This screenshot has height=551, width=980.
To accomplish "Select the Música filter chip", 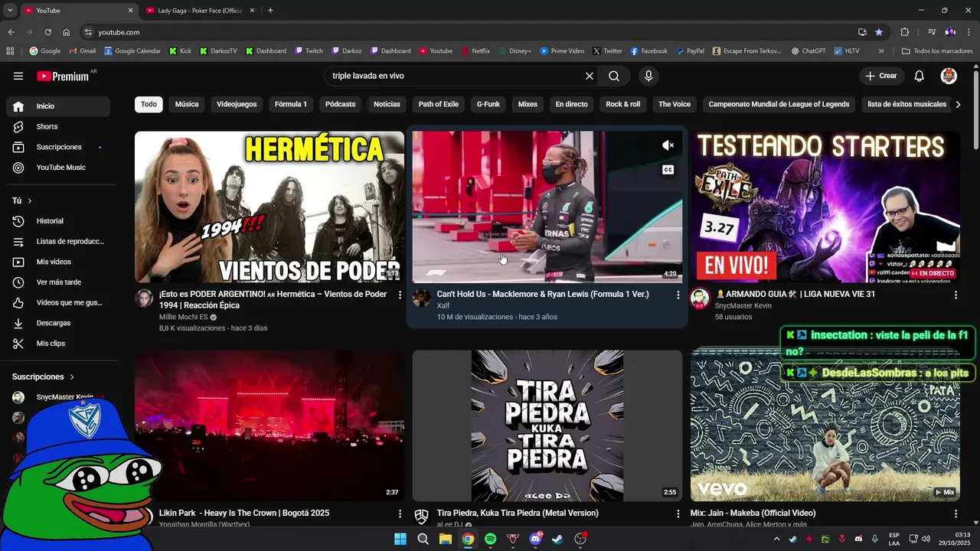I will 187,104.
